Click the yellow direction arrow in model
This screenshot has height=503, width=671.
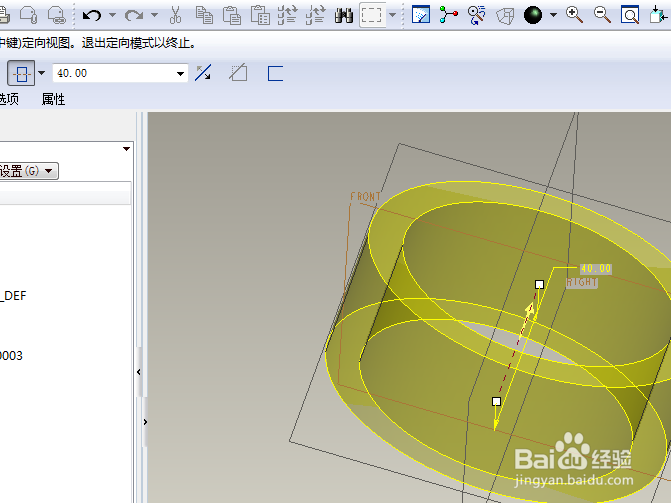(x=531, y=310)
